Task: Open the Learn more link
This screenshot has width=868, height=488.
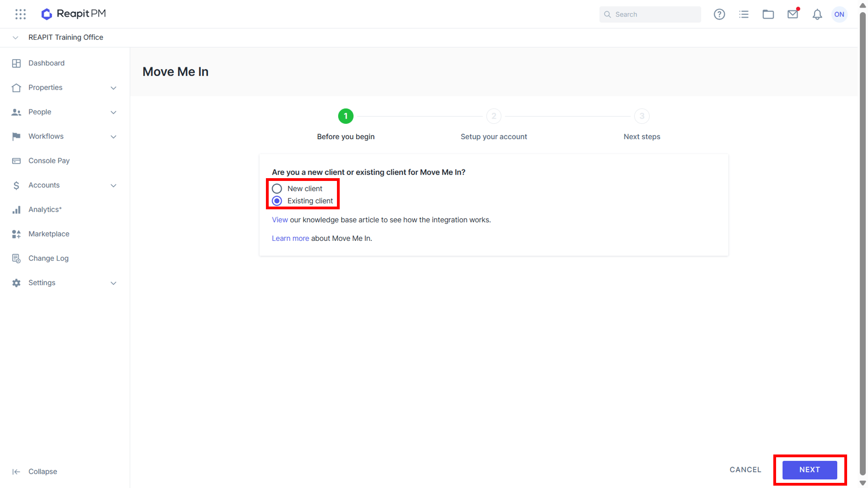Action: pos(290,238)
